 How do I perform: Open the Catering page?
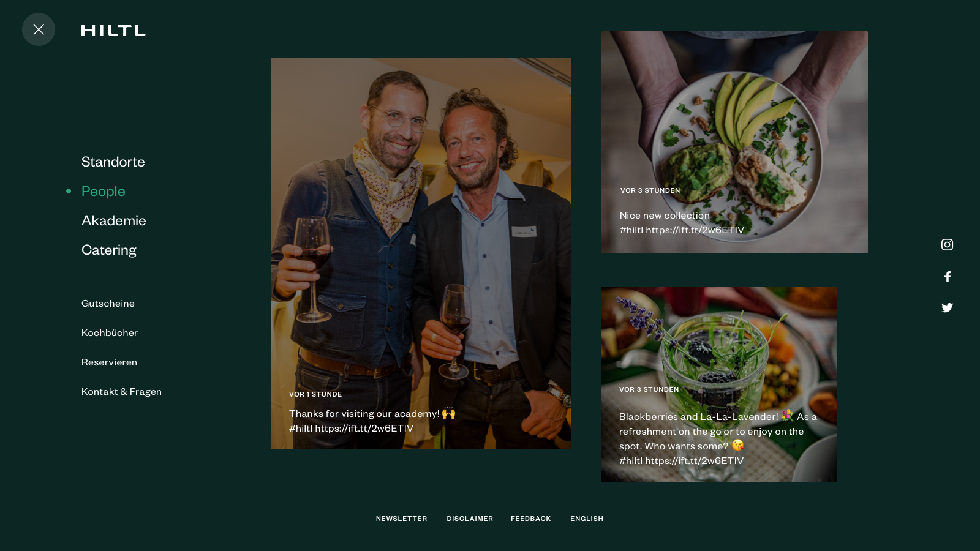109,250
